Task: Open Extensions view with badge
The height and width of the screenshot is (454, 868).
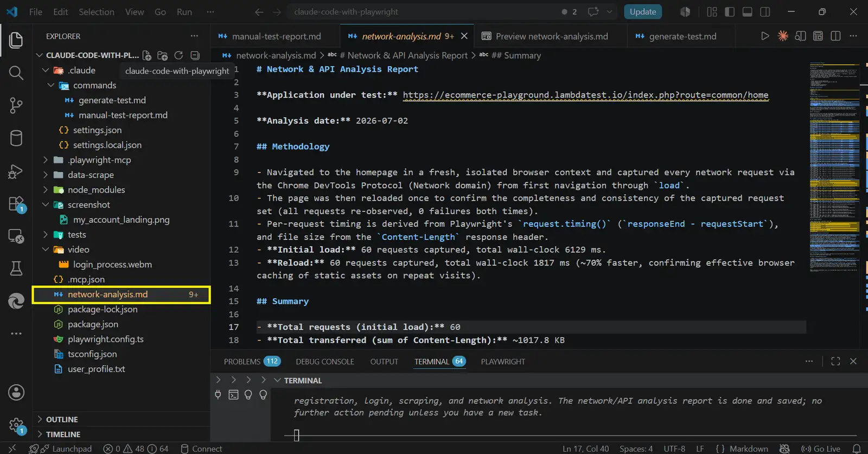Action: tap(16, 204)
